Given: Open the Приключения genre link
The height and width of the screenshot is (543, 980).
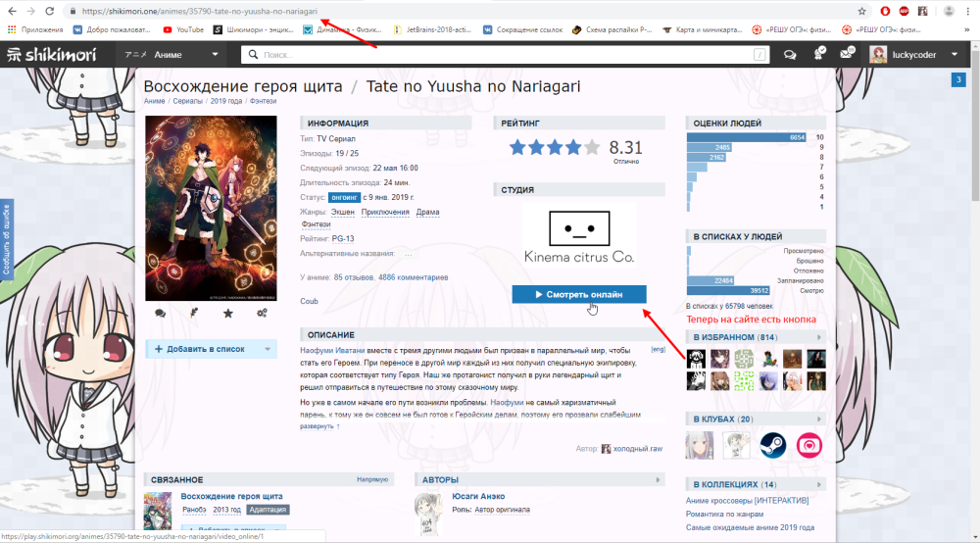Looking at the screenshot, I should click(x=385, y=212).
